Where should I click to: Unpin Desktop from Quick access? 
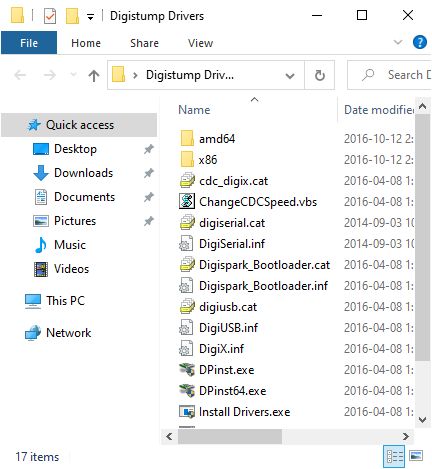pos(149,149)
